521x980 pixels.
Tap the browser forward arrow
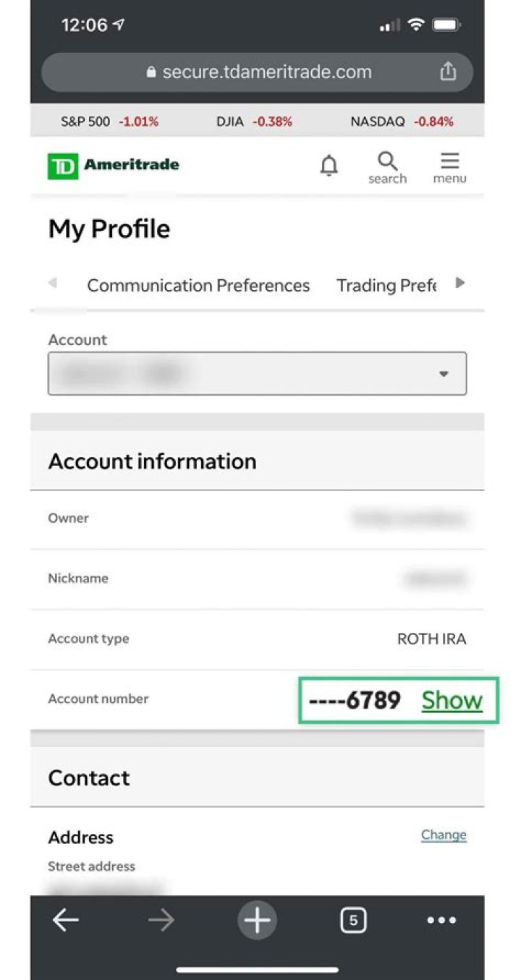[x=161, y=920]
